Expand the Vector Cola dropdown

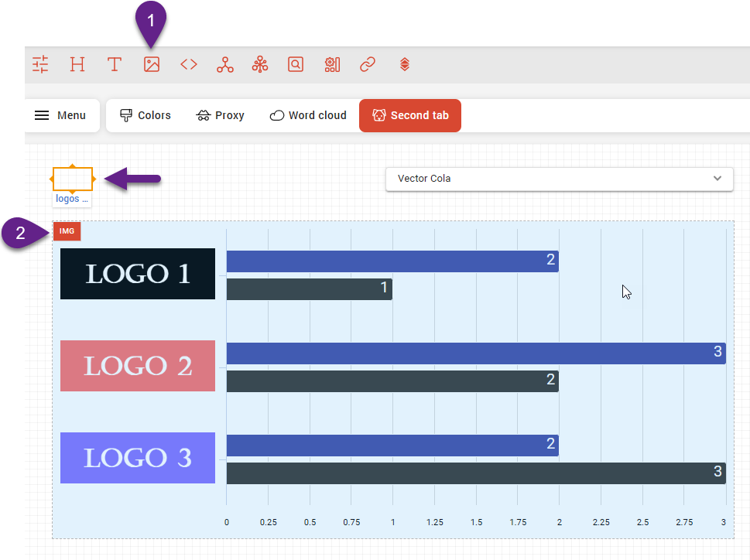(559, 179)
